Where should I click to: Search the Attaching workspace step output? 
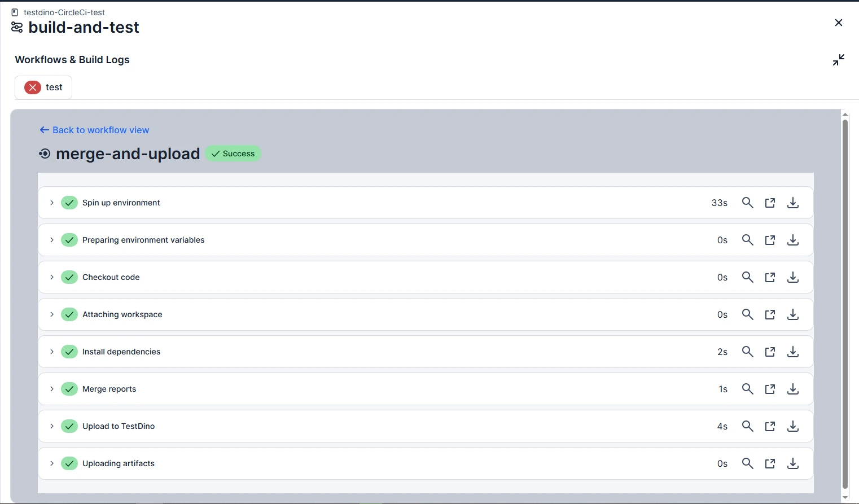click(747, 314)
